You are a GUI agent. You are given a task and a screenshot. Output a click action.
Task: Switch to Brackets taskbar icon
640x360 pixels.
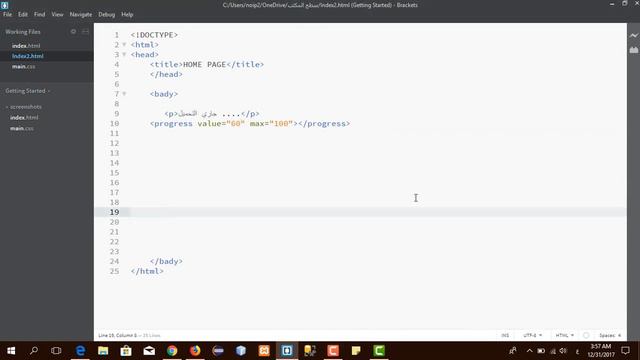pyautogui.click(x=287, y=351)
